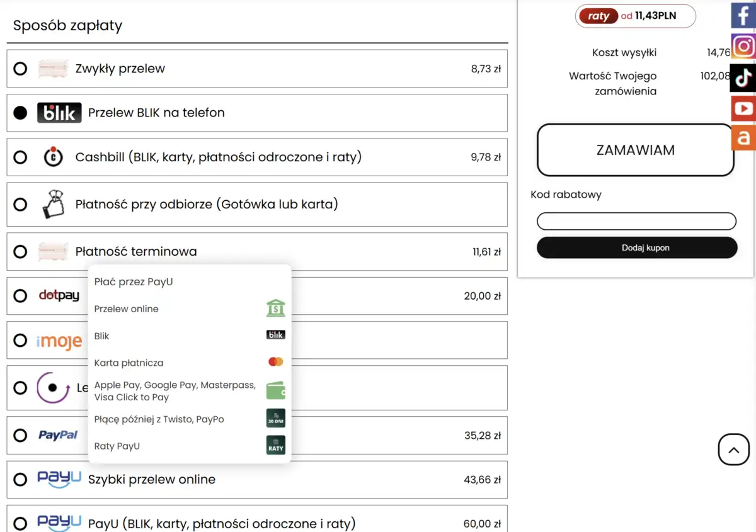Choose Płacę później z Twisto, PayPo
The image size is (756, 532).
190,419
